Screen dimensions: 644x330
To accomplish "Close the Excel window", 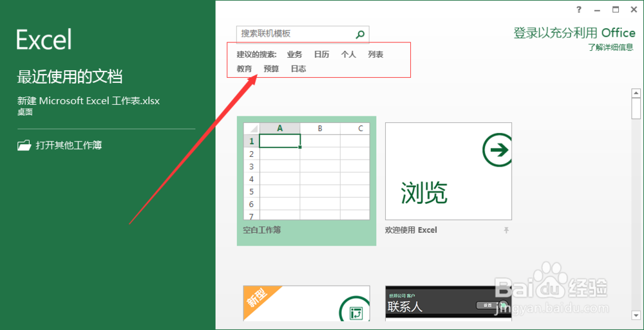I will [x=633, y=10].
